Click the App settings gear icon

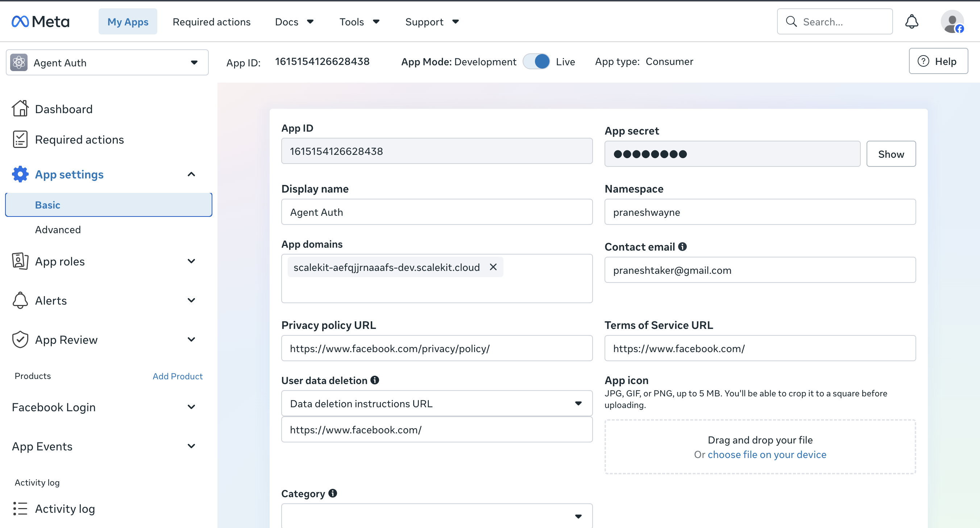pyautogui.click(x=20, y=174)
